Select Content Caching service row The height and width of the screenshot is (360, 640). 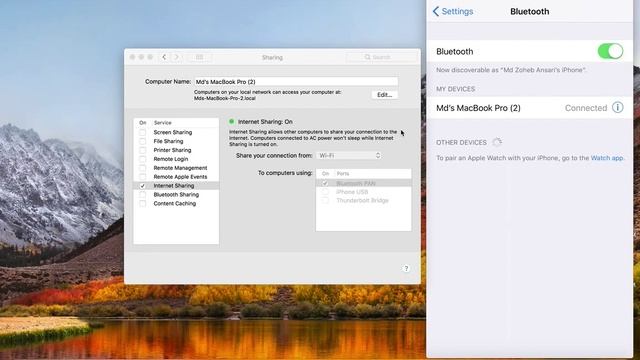(x=176, y=203)
